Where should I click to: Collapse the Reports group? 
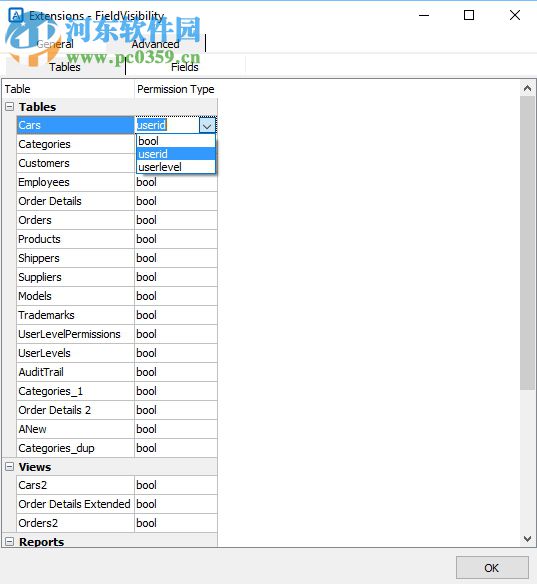10,542
